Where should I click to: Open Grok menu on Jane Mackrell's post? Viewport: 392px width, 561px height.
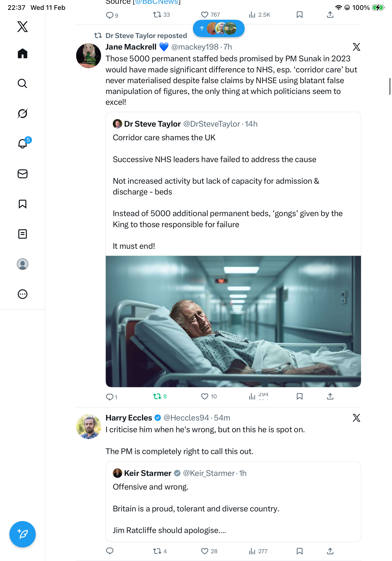pos(356,47)
